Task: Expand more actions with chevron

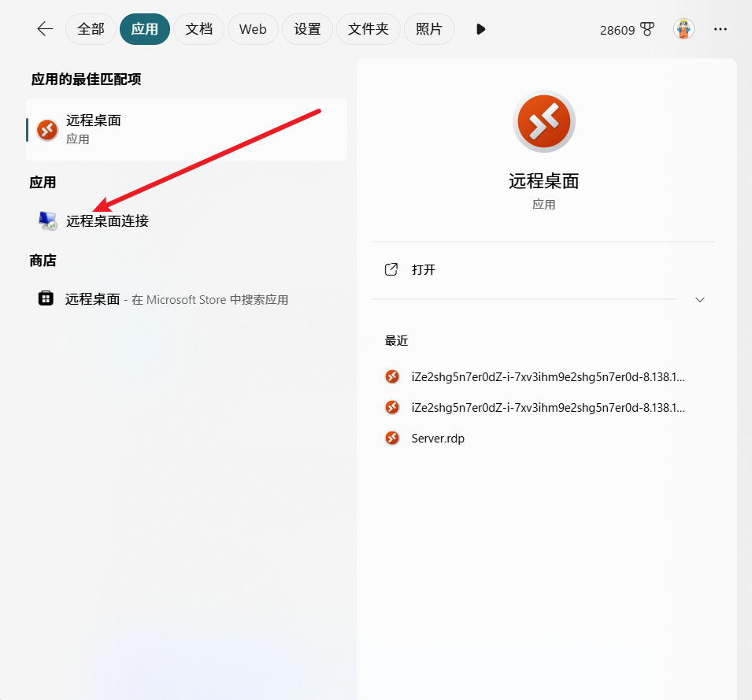Action: [x=700, y=300]
